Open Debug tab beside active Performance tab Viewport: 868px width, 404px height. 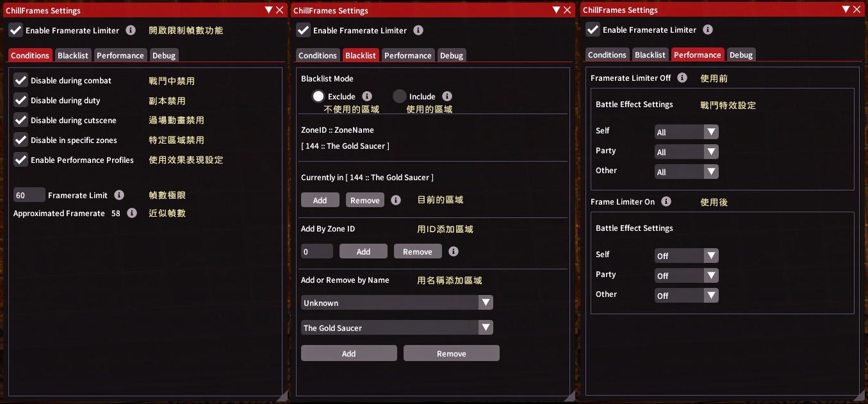click(x=741, y=55)
